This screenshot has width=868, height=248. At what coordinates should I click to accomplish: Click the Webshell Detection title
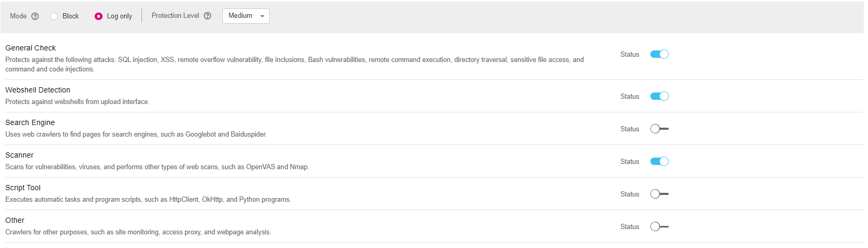point(38,90)
